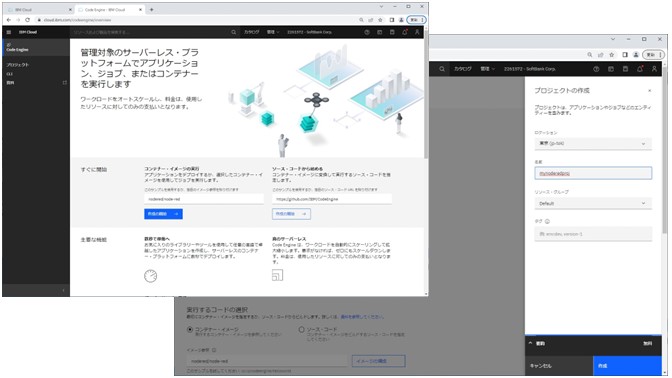
Task: Collapse left sidebar with bottom chevron
Action: tap(63, 290)
